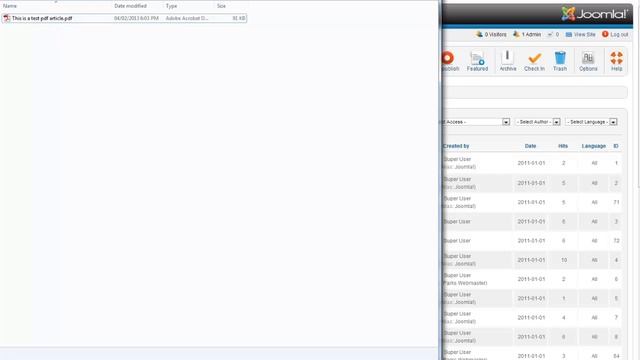Click the View Site link
The height and width of the screenshot is (360, 640).
[x=580, y=35]
